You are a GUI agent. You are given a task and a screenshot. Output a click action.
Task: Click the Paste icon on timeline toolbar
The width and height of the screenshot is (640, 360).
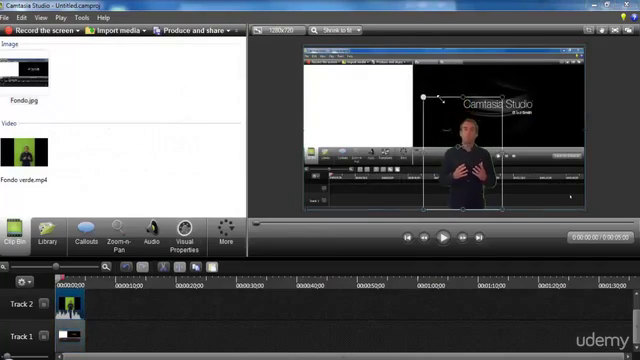(x=212, y=267)
